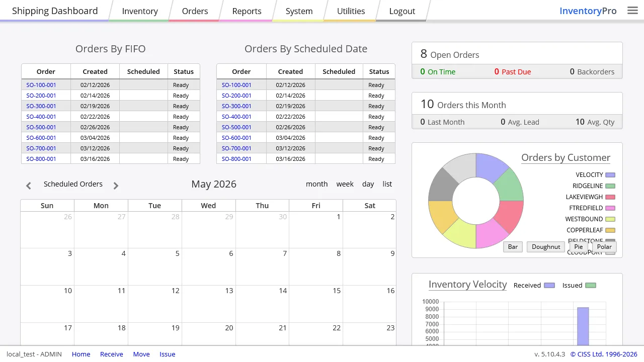Open the Reports menu
The image size is (644, 362).
pos(247,11)
